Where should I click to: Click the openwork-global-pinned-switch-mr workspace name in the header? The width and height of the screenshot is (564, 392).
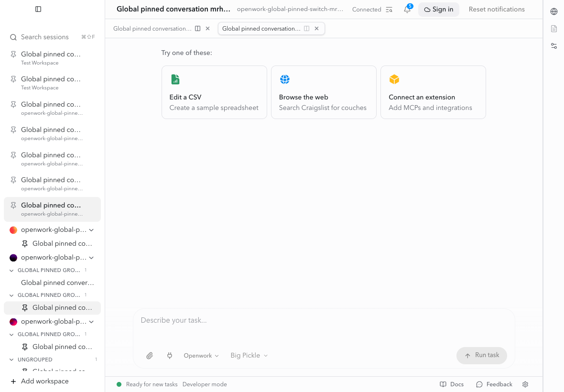tap(290, 10)
